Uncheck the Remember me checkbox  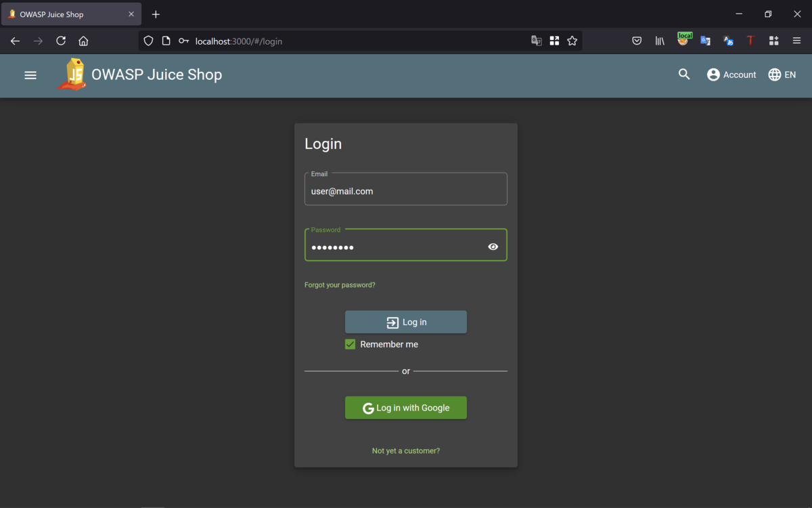point(350,344)
